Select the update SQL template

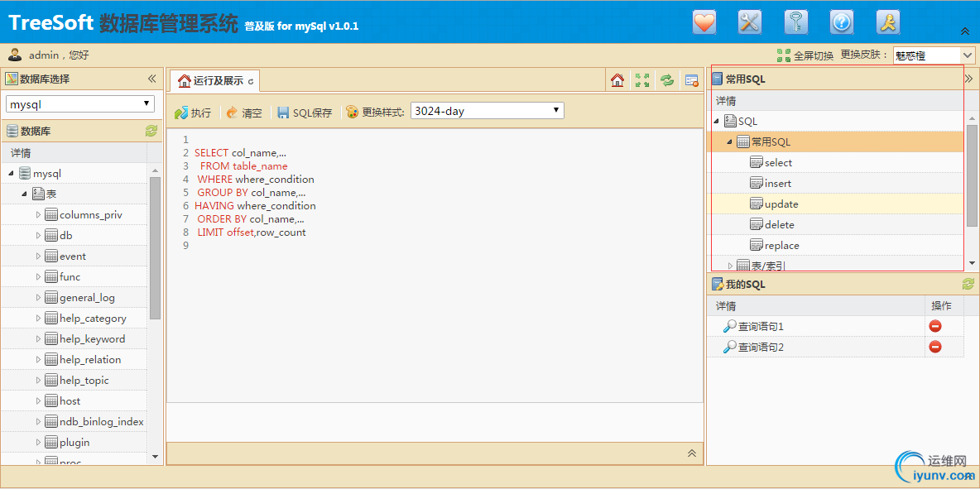[781, 204]
